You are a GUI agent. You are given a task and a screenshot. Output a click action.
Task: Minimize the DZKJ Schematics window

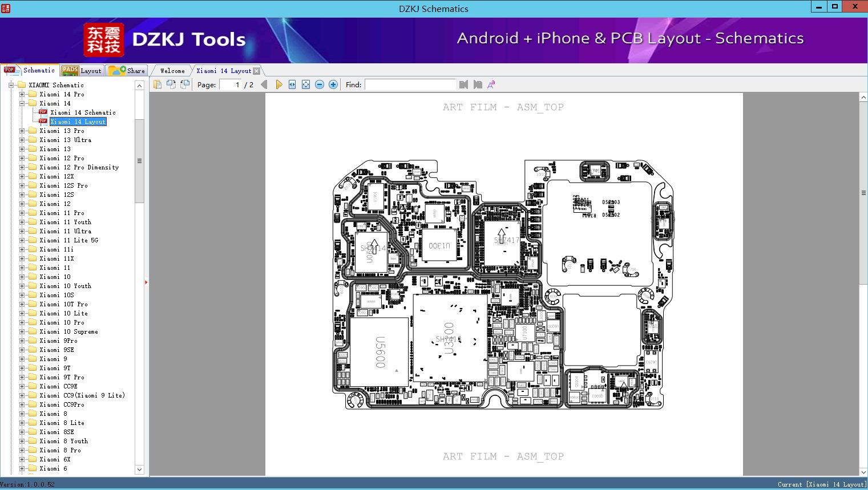pos(819,7)
